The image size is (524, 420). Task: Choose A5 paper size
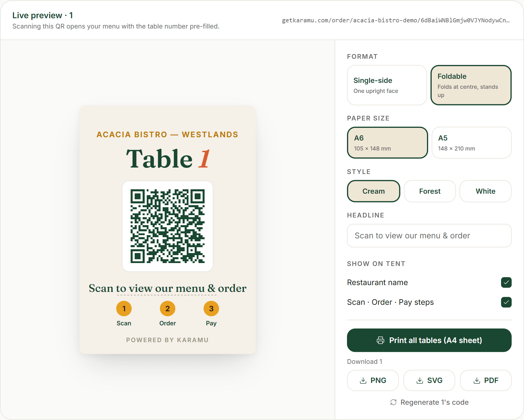(471, 143)
